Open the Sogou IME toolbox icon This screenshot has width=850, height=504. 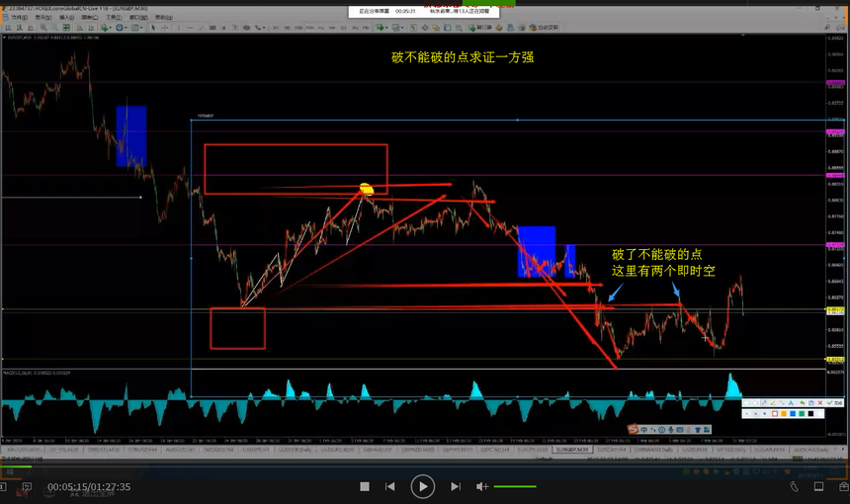707,429
